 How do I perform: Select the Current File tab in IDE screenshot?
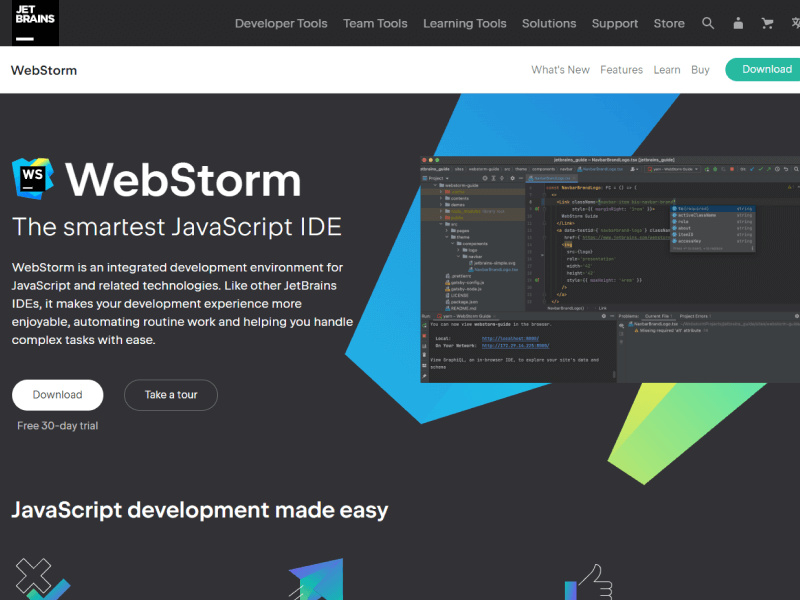[x=658, y=316]
